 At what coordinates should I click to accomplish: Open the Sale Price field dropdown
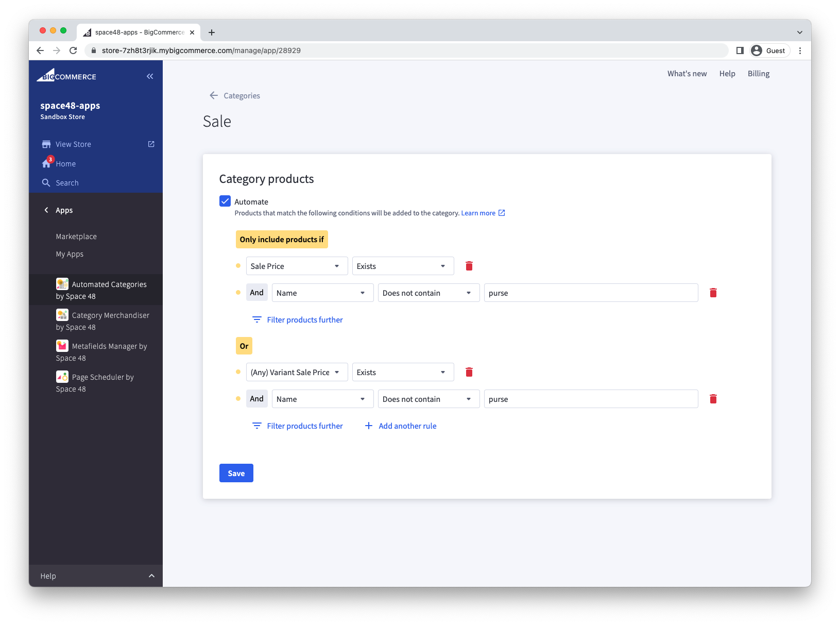[297, 266]
